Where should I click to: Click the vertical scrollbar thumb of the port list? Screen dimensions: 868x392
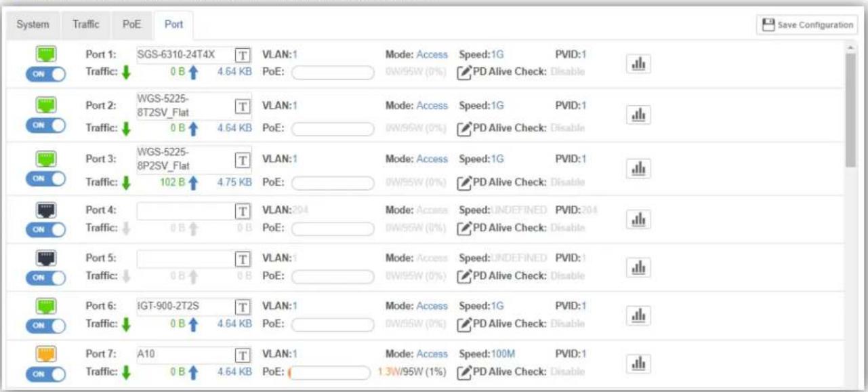[x=851, y=110]
